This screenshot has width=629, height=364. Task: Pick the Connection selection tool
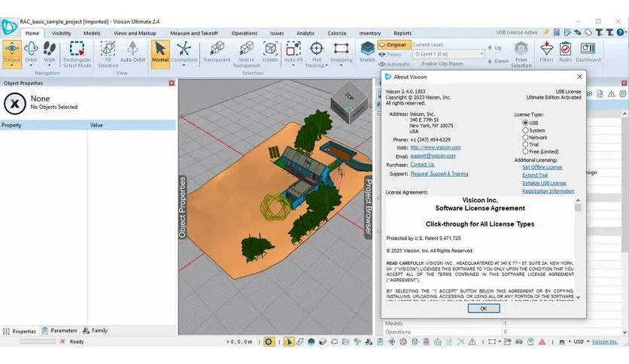coord(184,51)
